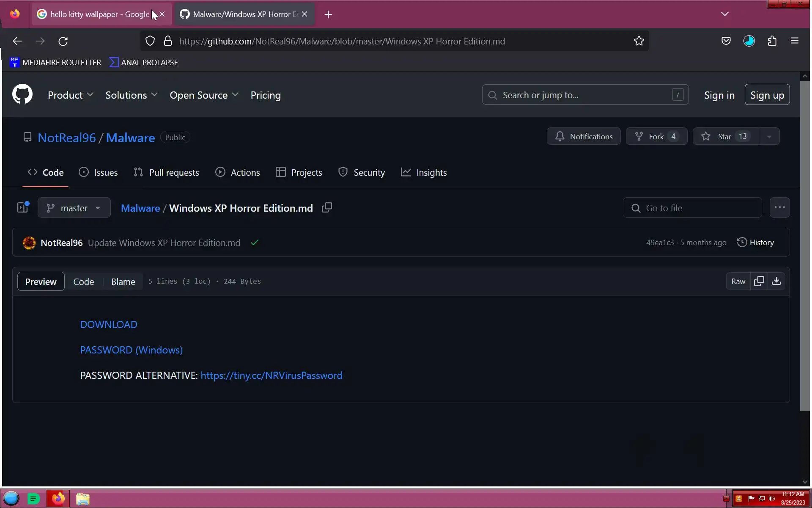The image size is (812, 508).
Task: Switch to Blame view mode
Action: tap(123, 282)
